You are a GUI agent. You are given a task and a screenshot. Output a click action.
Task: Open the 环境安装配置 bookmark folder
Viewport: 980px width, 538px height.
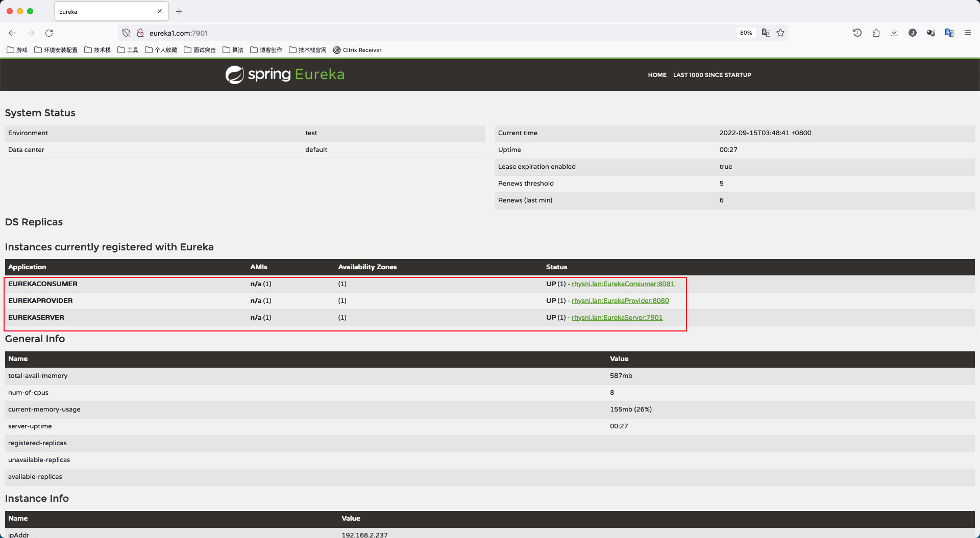coord(56,50)
